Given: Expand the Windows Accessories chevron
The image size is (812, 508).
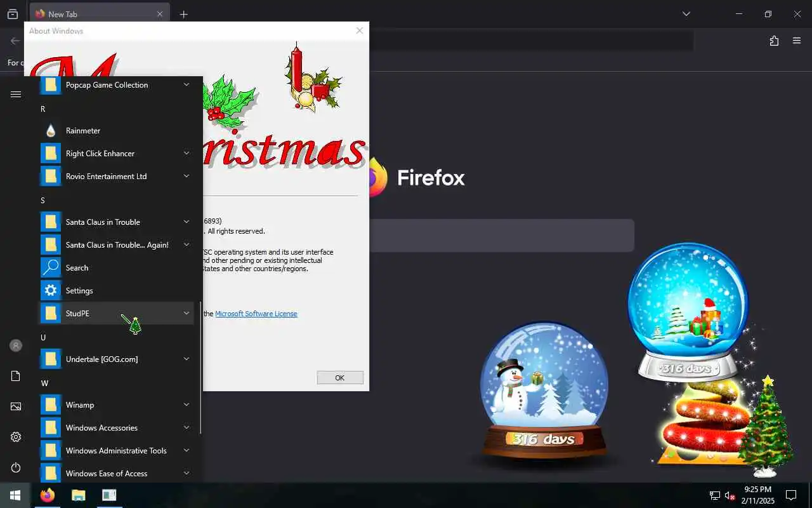Looking at the screenshot, I should (x=187, y=427).
